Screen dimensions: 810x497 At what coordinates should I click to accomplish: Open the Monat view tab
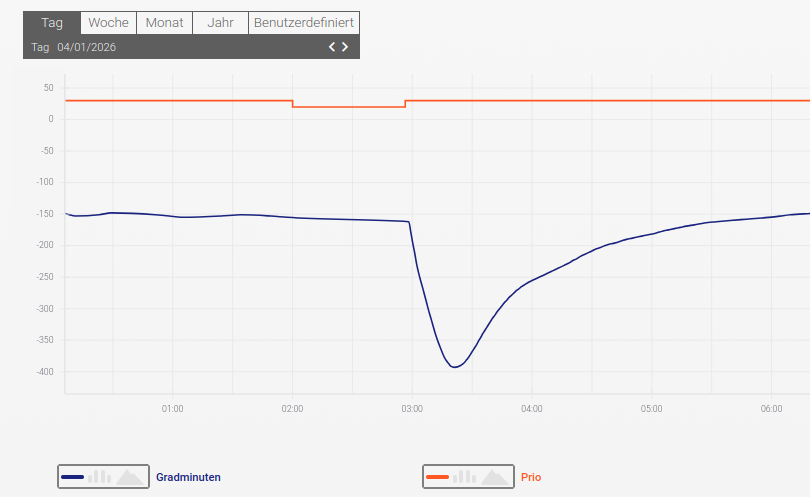point(164,23)
